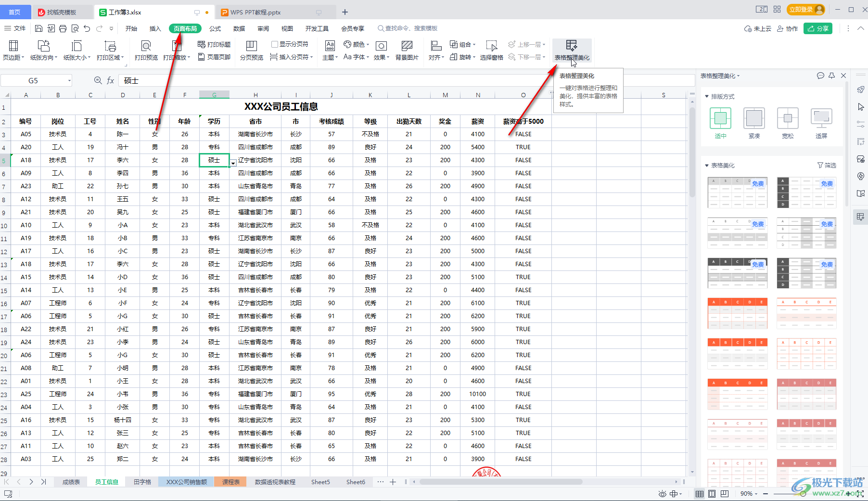This screenshot has height=501, width=868.
Task: Switch to page break view in status bar
Action: [x=725, y=494]
